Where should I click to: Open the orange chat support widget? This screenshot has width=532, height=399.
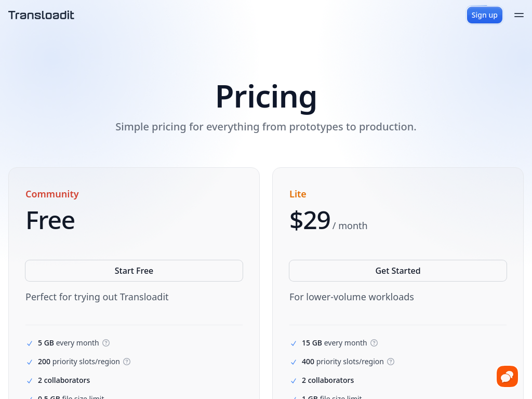coord(507,376)
